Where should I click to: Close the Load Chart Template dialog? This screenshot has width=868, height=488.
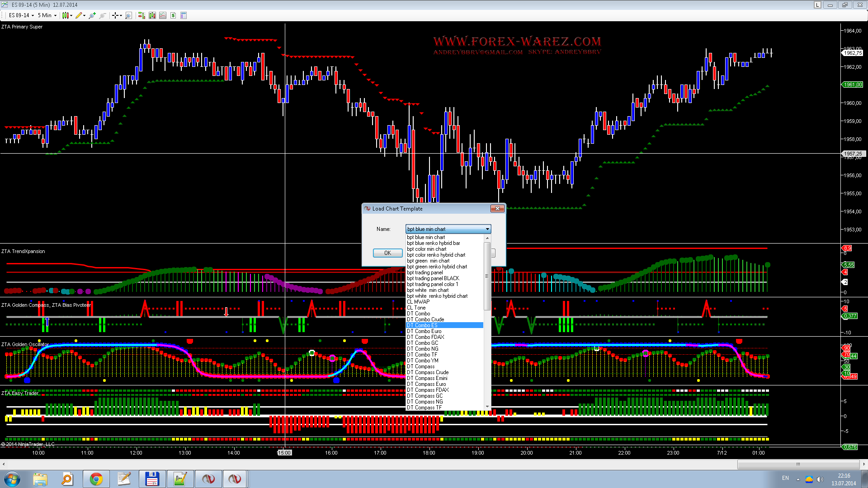[497, 208]
